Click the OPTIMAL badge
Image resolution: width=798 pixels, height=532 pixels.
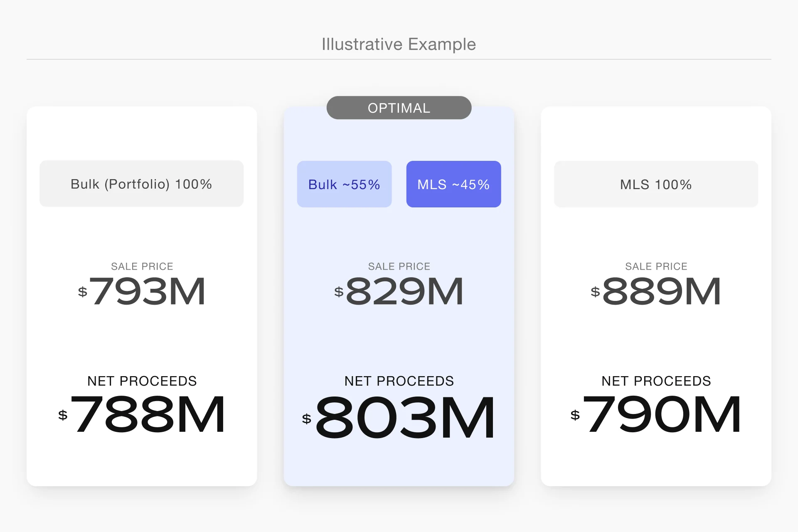[x=399, y=108]
